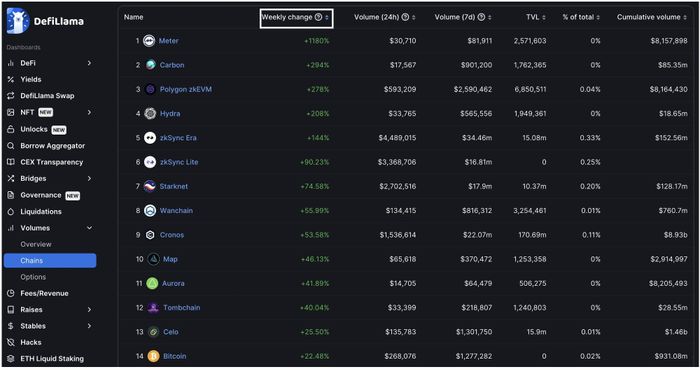Expand the DeFi sidebar section
This screenshot has height=370, width=700.
(89, 63)
